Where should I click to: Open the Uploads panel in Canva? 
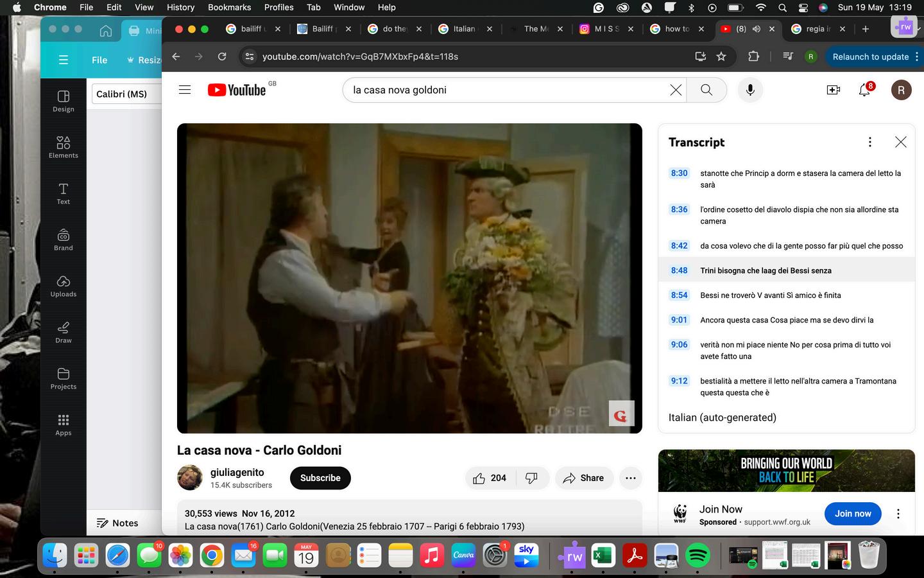click(x=64, y=286)
